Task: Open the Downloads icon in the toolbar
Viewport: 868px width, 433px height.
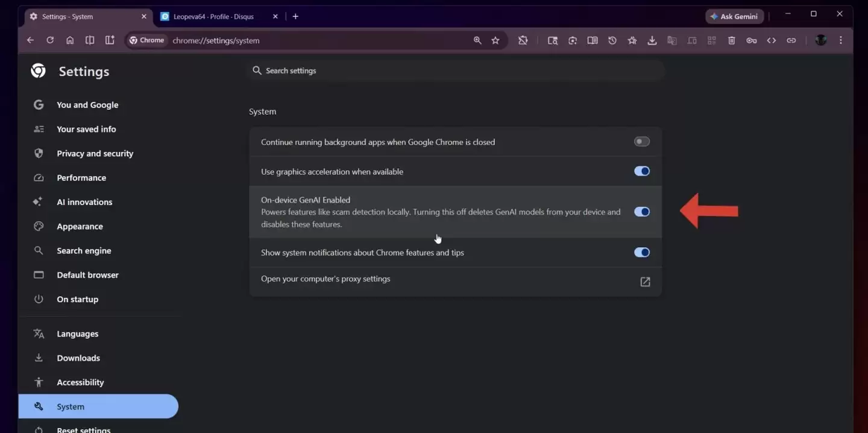Action: [x=652, y=40]
